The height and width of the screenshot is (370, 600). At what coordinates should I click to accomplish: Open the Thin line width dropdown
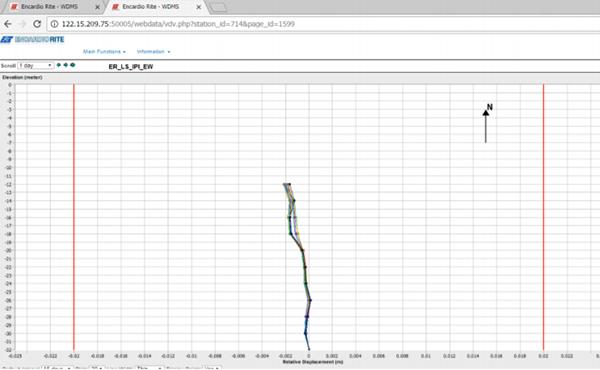click(149, 368)
